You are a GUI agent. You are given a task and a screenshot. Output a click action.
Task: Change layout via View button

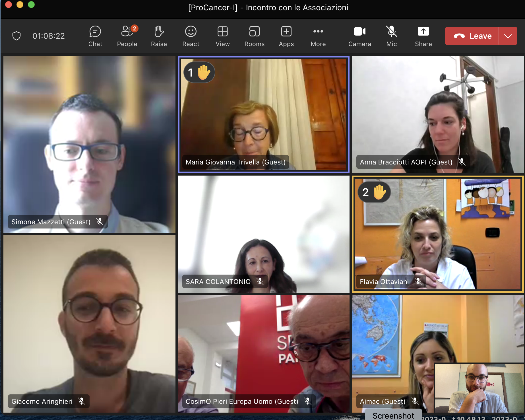tap(223, 36)
